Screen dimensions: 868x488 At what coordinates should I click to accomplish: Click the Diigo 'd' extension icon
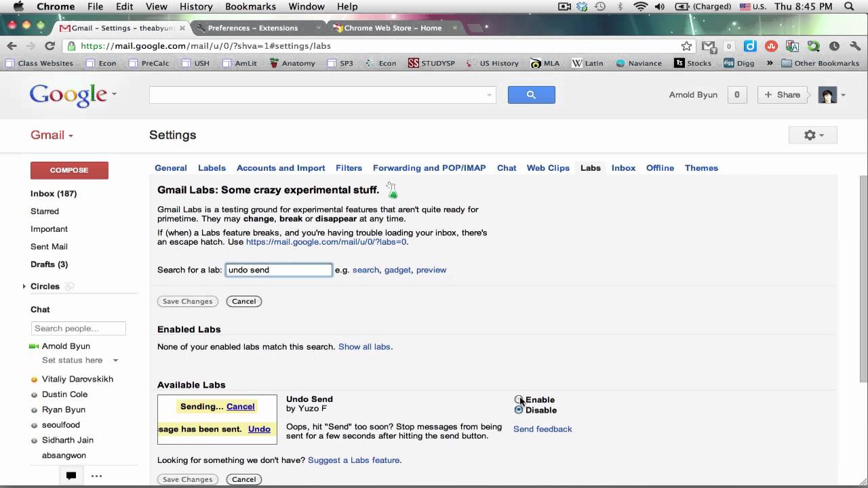[x=750, y=46]
